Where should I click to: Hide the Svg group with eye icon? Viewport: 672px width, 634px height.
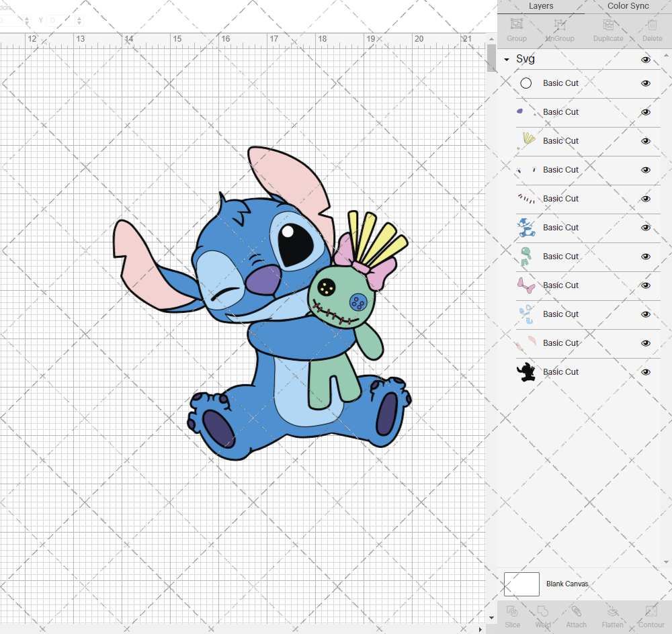click(x=645, y=60)
